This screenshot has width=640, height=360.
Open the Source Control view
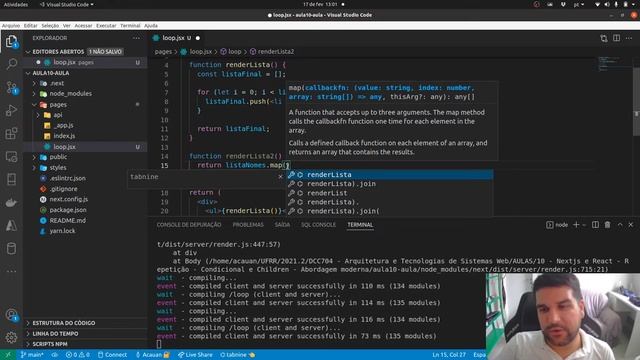[11, 87]
